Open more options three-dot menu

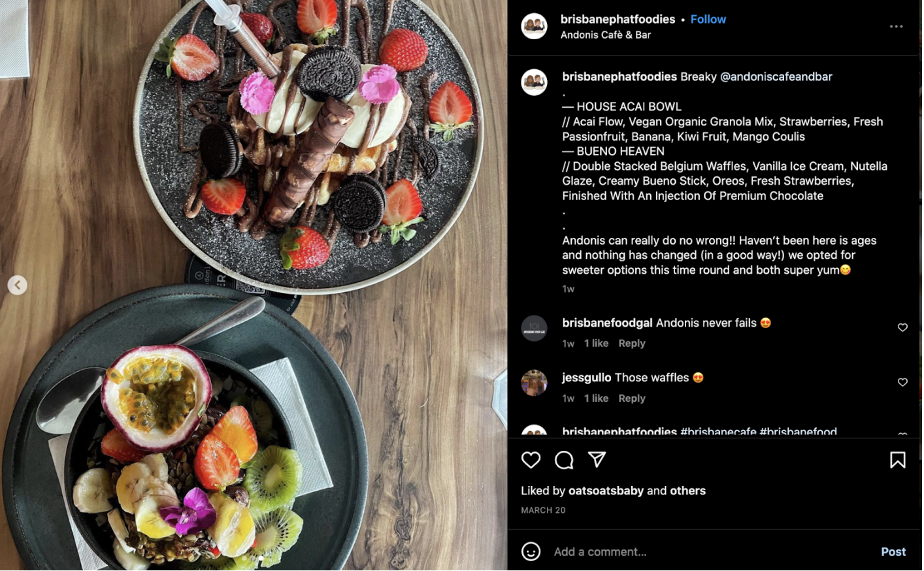[897, 27]
